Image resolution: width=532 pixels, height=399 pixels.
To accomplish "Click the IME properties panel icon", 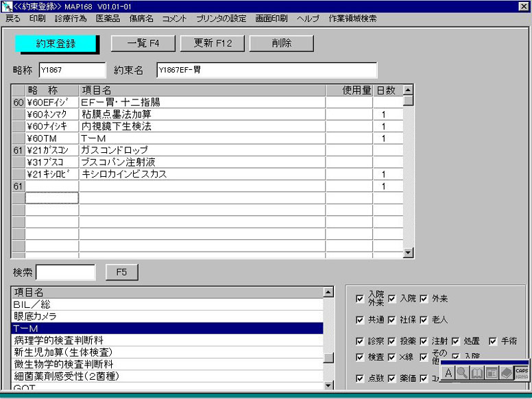I will coord(492,373).
